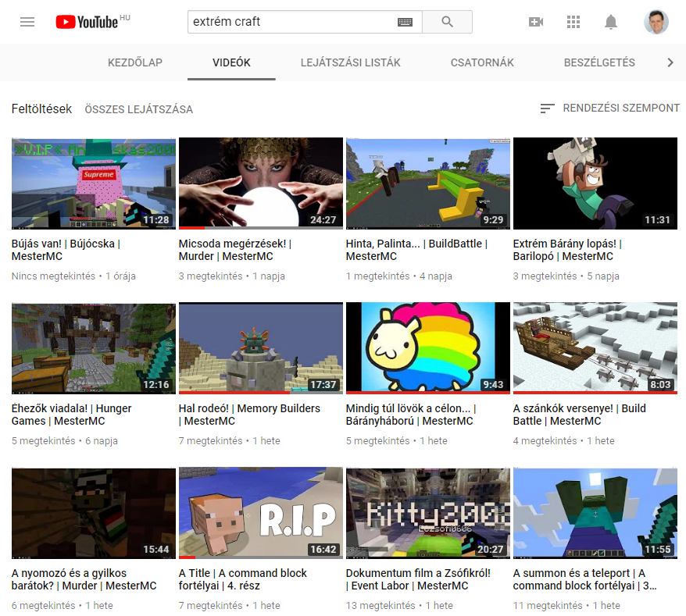Open the account avatar menu
Viewport: 686px width, 616px height.
pyautogui.click(x=656, y=22)
